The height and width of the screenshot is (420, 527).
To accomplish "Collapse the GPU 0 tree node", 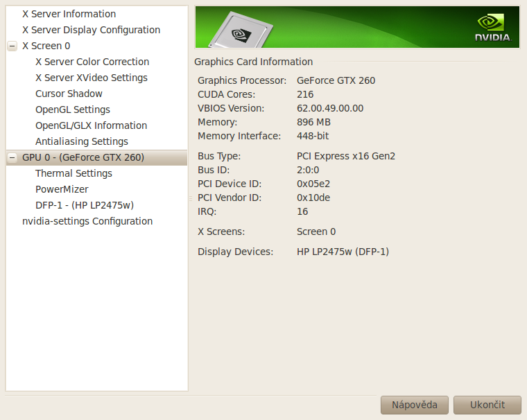I will point(12,157).
